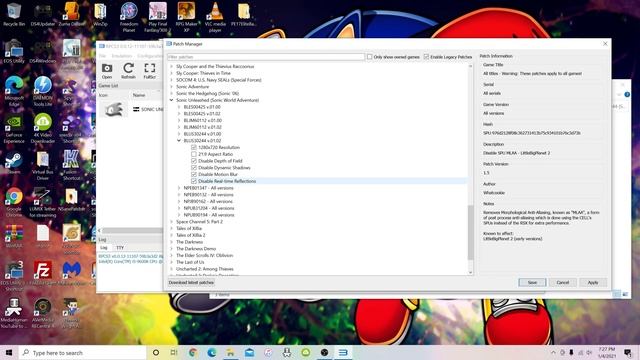Expand the BLJM60112 v.01.00 node
This screenshot has width=640, height=360.
pos(179,120)
